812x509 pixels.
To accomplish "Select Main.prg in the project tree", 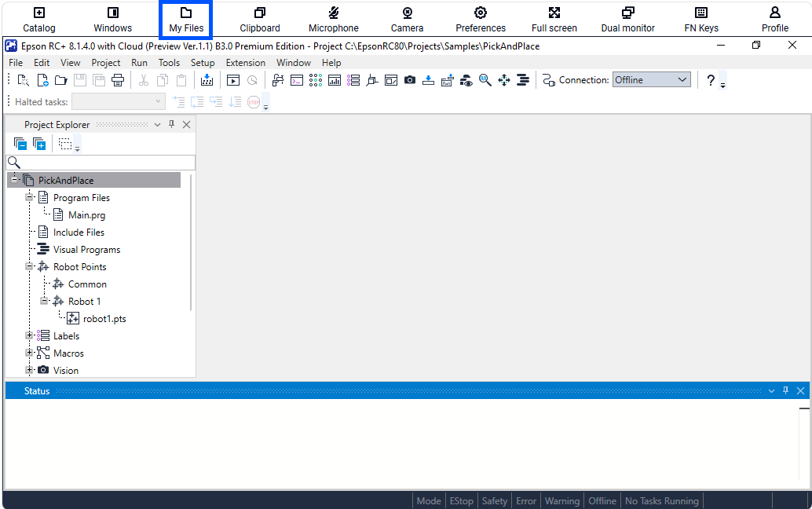I will pos(86,215).
